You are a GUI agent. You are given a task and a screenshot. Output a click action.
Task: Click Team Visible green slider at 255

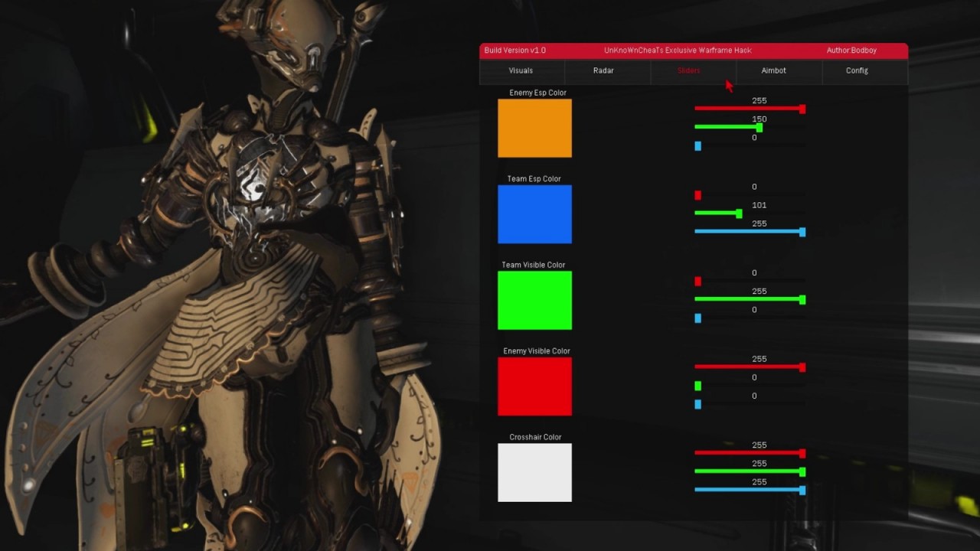pos(750,300)
